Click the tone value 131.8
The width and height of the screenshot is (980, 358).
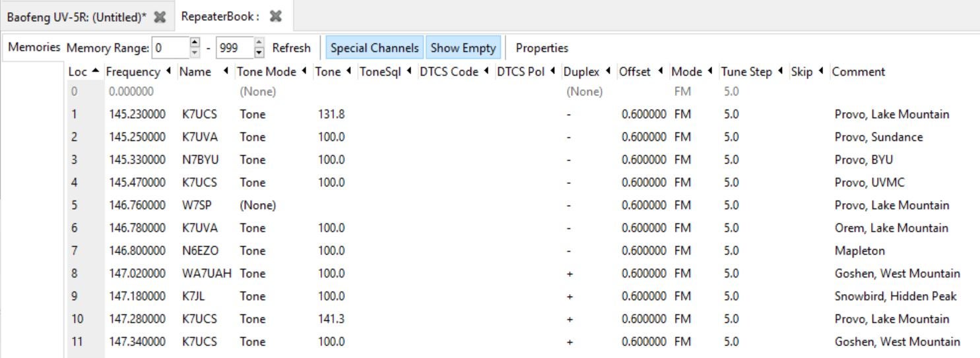pos(331,114)
